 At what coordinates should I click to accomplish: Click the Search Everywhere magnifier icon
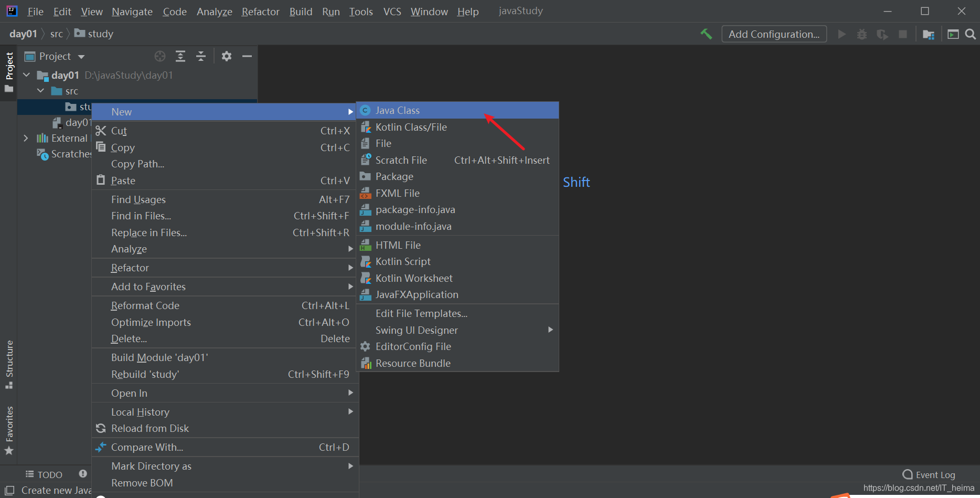coord(971,34)
